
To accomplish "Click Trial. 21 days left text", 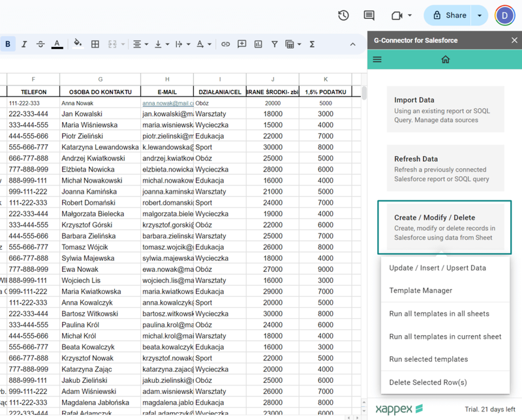I will (x=490, y=409).
